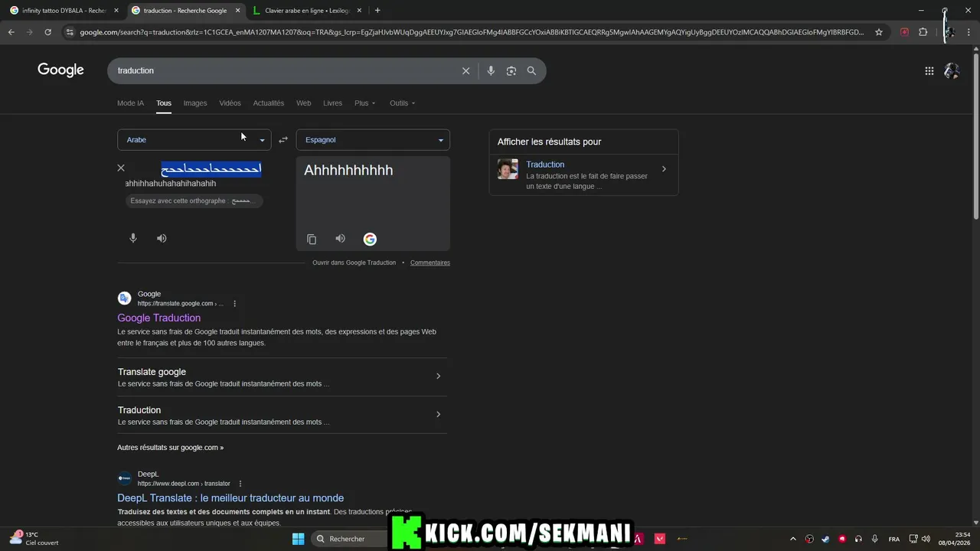
Task: Open taskbar volume control
Action: 926,539
